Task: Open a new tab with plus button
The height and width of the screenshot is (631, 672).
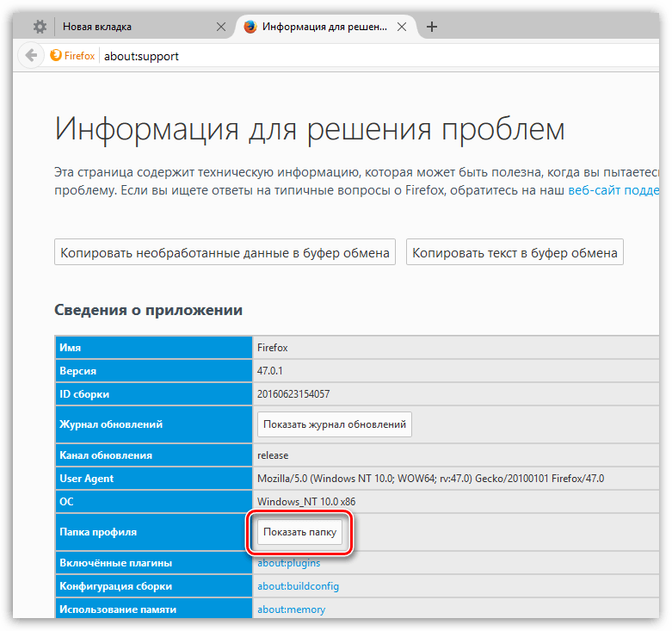Action: pyautogui.click(x=432, y=27)
